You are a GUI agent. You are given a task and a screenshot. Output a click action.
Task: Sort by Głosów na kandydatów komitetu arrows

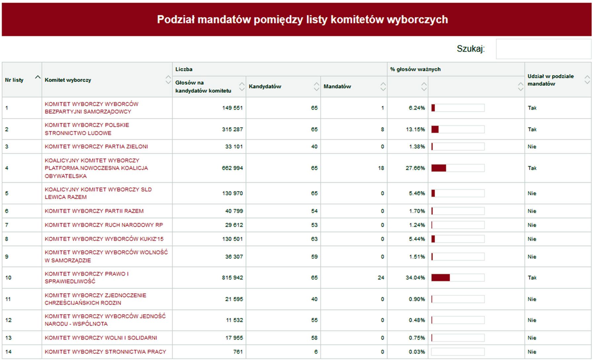click(x=242, y=86)
